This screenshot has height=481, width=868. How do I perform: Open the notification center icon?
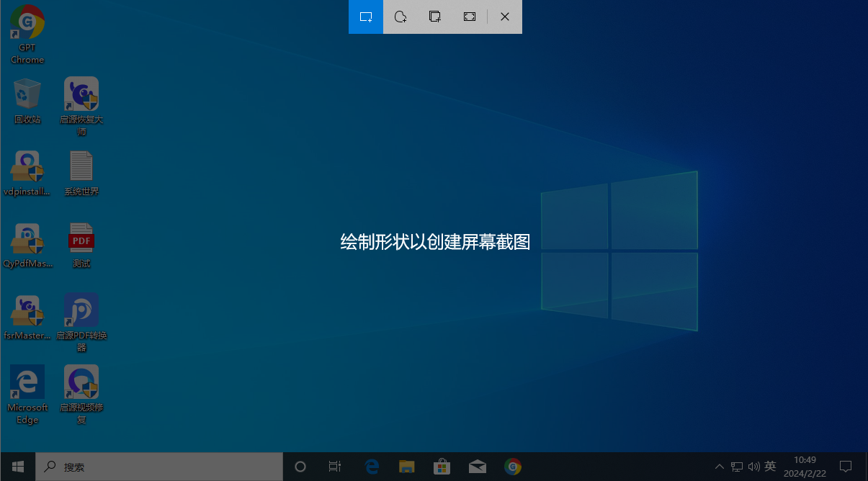coord(846,467)
